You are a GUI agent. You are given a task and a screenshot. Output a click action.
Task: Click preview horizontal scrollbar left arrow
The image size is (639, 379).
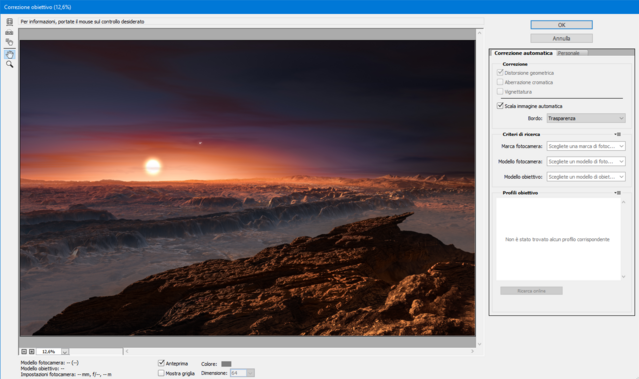tap(127, 351)
